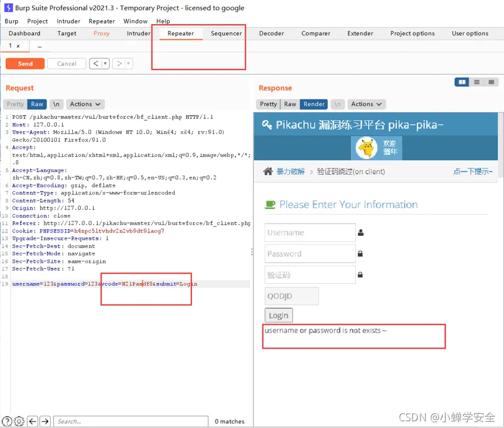
Task: Open the forward history dropdown arrow
Action: coord(129,63)
